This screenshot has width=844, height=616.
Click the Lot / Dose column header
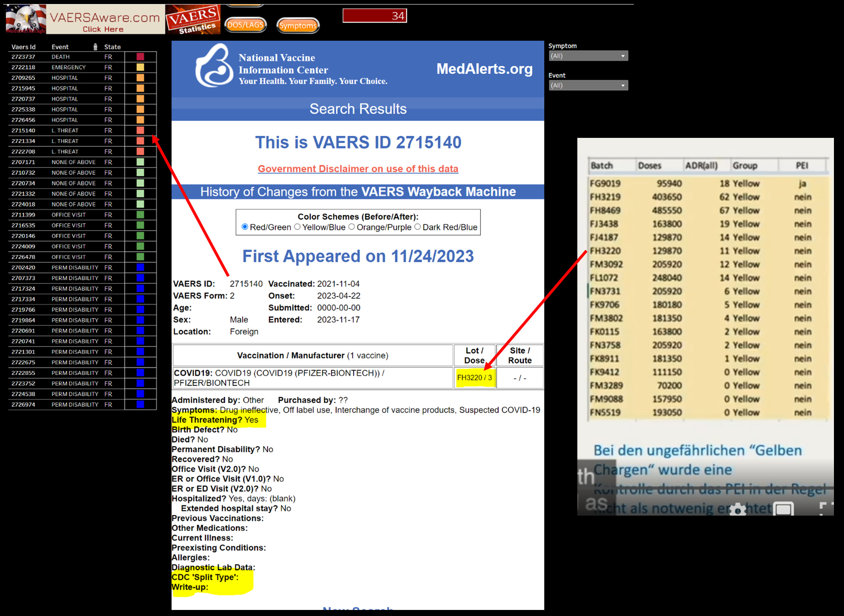coord(474,355)
